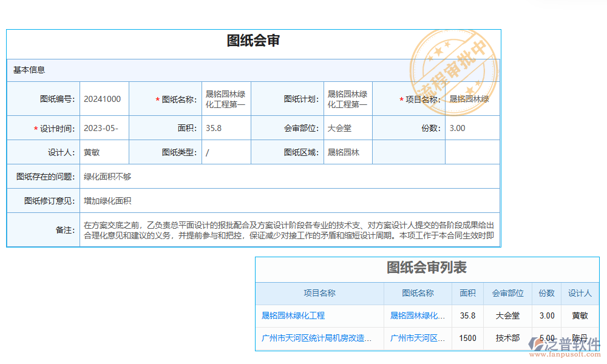The image size is (607, 364).
Task: Sort list by 面积 column header
Action: click(467, 293)
